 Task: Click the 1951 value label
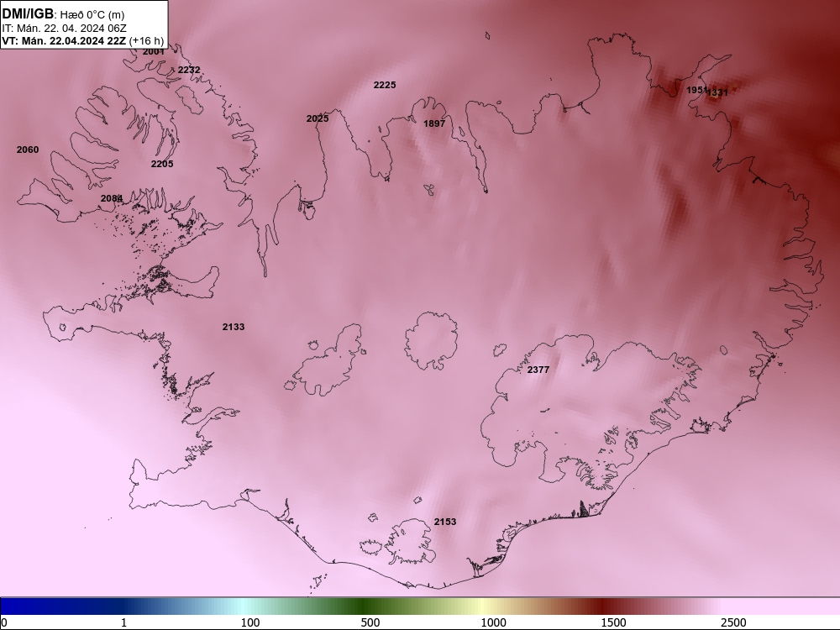696,90
